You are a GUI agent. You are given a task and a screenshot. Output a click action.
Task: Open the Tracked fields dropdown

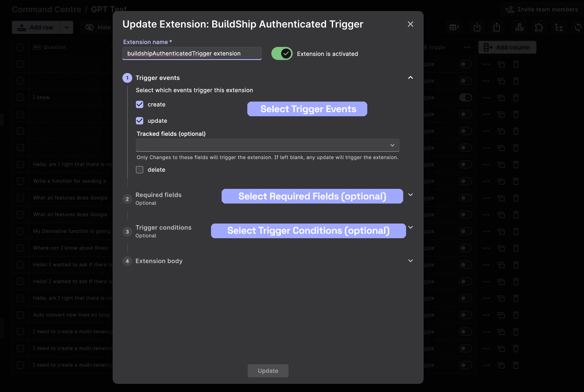tap(267, 145)
